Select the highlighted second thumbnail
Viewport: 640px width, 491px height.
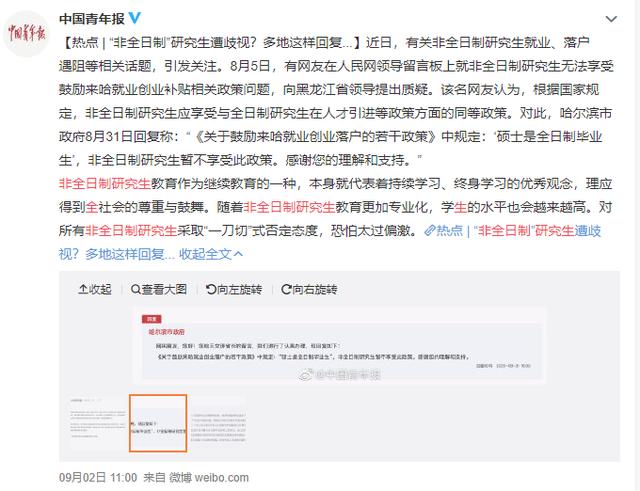[x=158, y=423]
